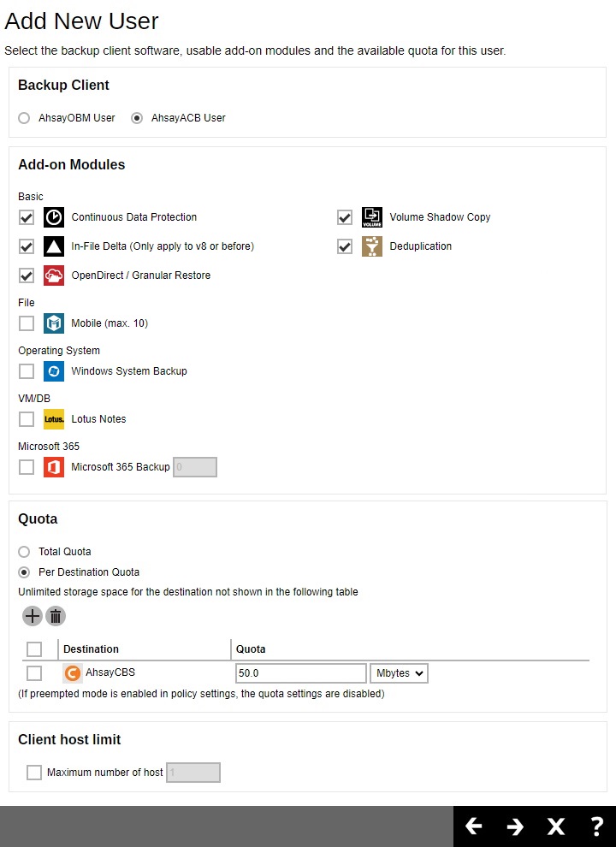Enable the Mobile (max. 10) checkbox

[x=27, y=323]
